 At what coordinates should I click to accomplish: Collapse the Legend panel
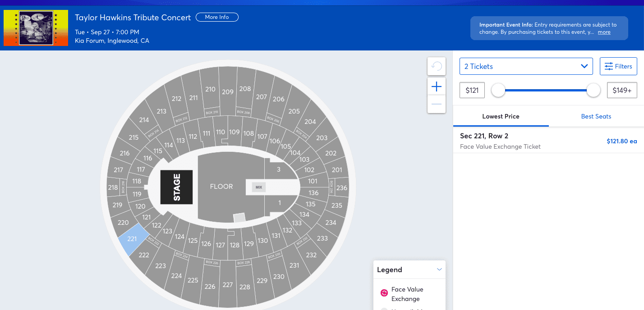pyautogui.click(x=440, y=269)
